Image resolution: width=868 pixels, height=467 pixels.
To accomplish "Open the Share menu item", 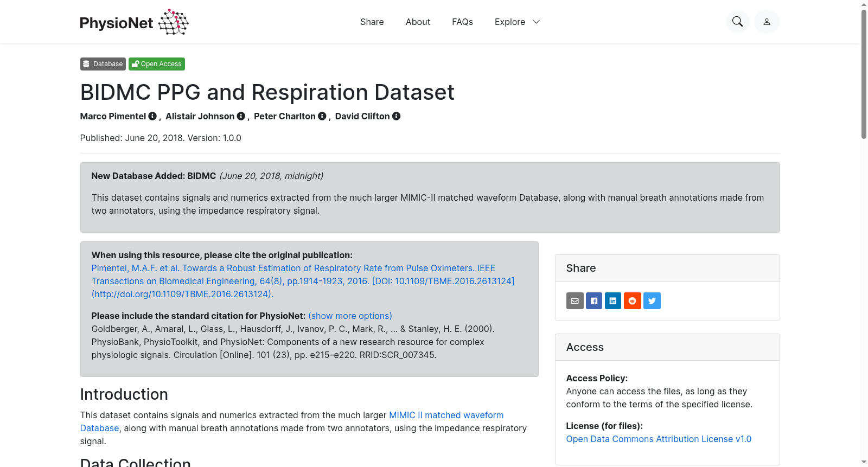I will tap(372, 22).
